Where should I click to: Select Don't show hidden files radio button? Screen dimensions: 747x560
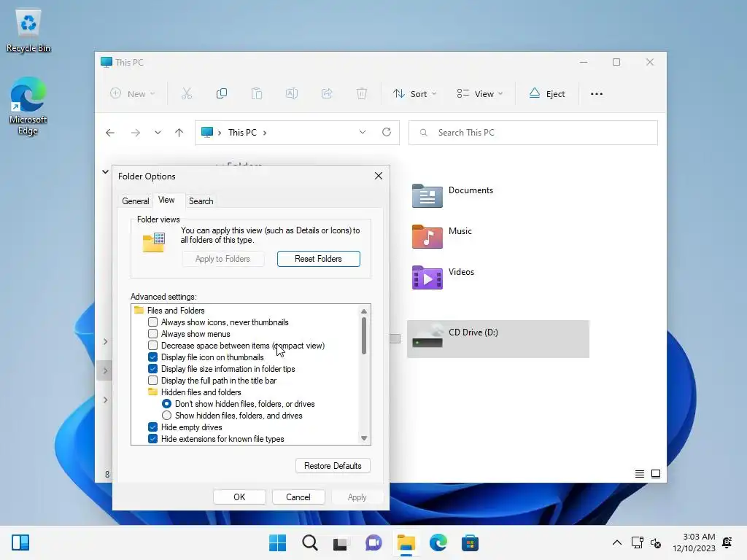(167, 404)
